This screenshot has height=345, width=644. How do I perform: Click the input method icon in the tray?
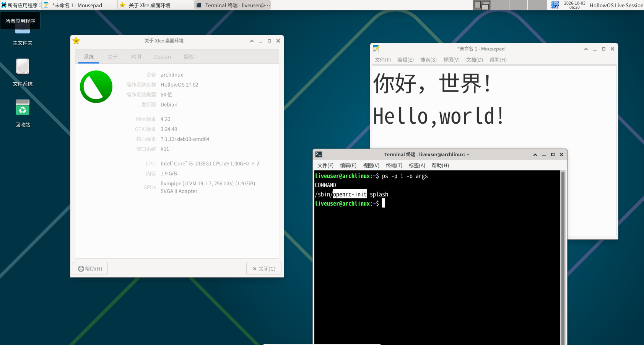pos(555,5)
